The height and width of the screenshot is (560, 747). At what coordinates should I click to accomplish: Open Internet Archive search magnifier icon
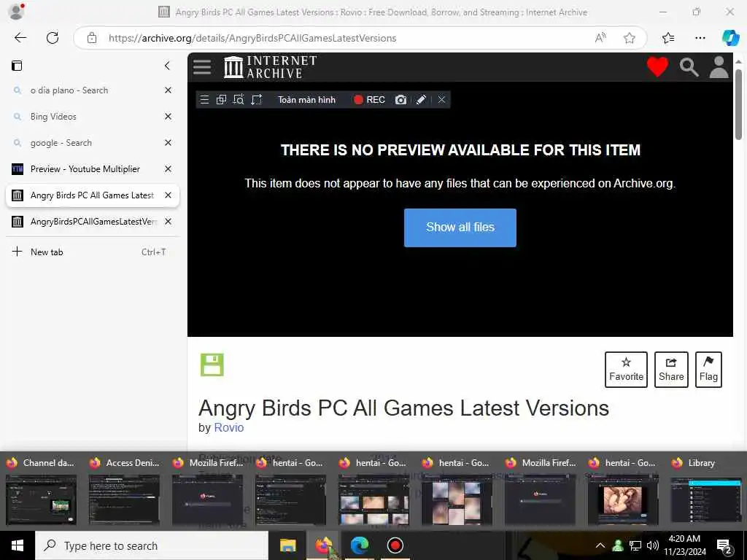[x=689, y=67]
